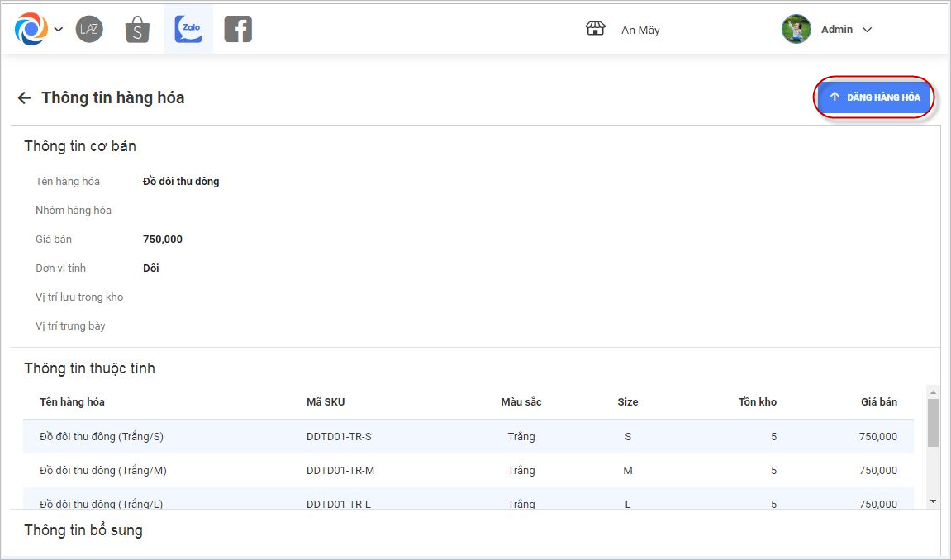Select the Zalo channel icon
This screenshot has width=951, height=560.
tap(188, 30)
